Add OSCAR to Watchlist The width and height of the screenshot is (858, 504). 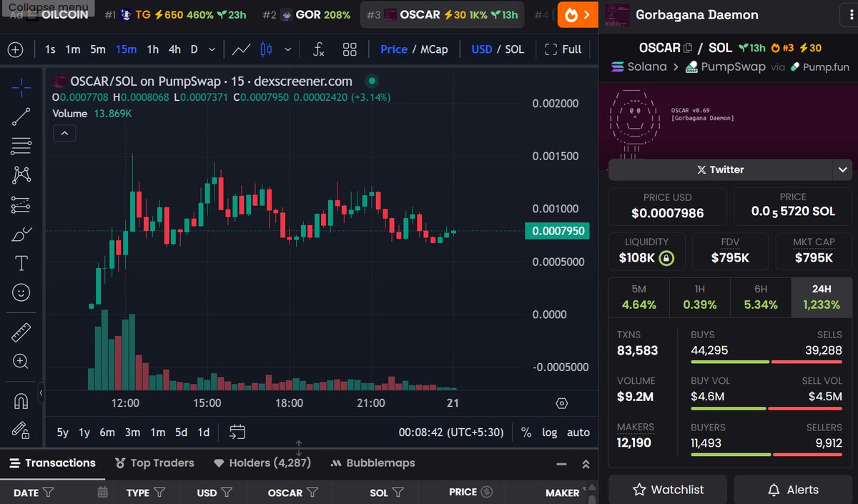669,490
